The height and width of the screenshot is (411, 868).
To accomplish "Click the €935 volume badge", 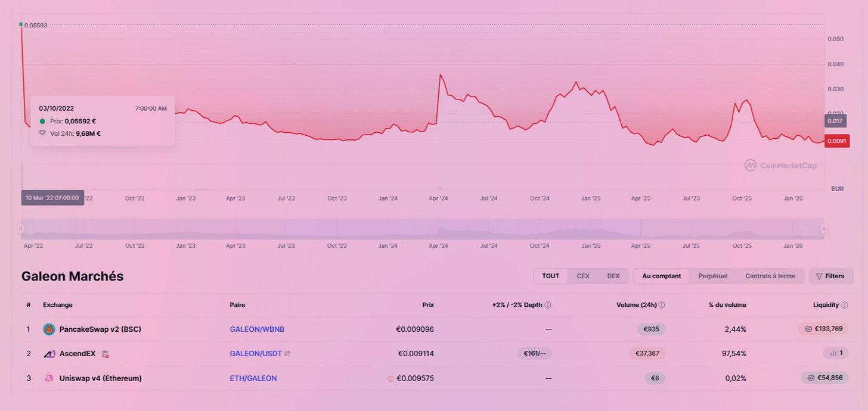I will 651,329.
